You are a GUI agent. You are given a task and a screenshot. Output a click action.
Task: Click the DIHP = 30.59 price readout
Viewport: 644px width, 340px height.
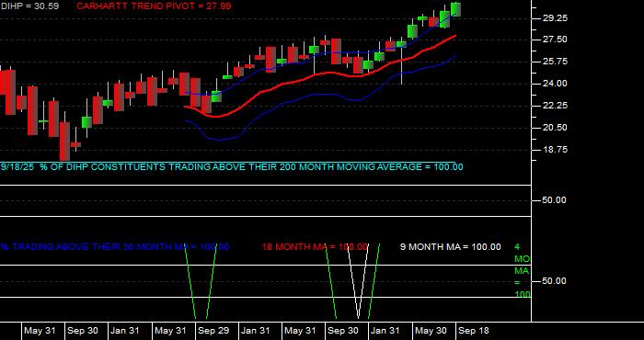point(29,6)
